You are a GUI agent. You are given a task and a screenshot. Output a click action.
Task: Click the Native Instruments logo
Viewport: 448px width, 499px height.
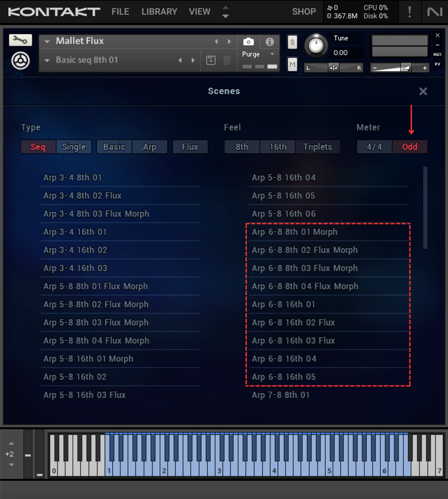[434, 12]
